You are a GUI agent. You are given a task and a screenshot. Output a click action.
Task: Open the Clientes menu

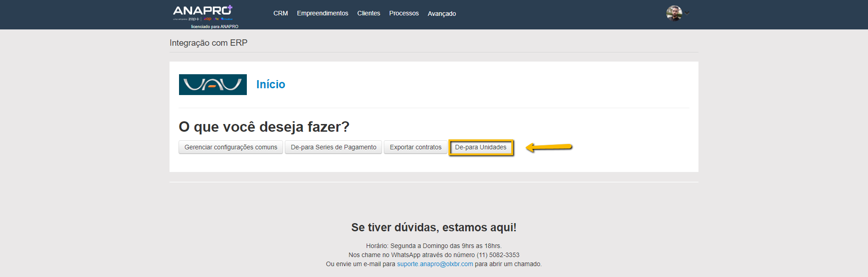368,14
